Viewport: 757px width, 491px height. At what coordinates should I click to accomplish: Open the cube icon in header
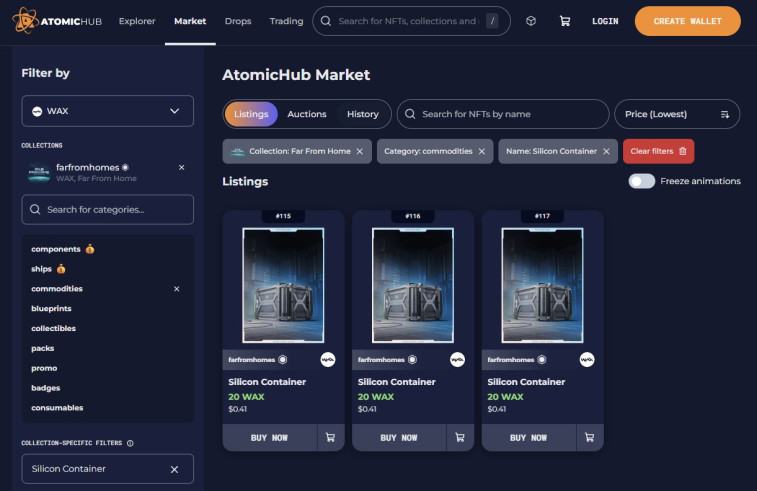531,21
